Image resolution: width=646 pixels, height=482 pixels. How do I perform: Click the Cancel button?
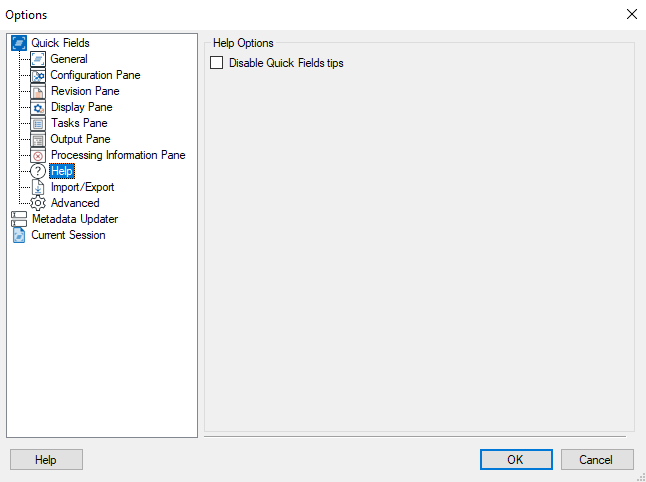[x=597, y=459]
